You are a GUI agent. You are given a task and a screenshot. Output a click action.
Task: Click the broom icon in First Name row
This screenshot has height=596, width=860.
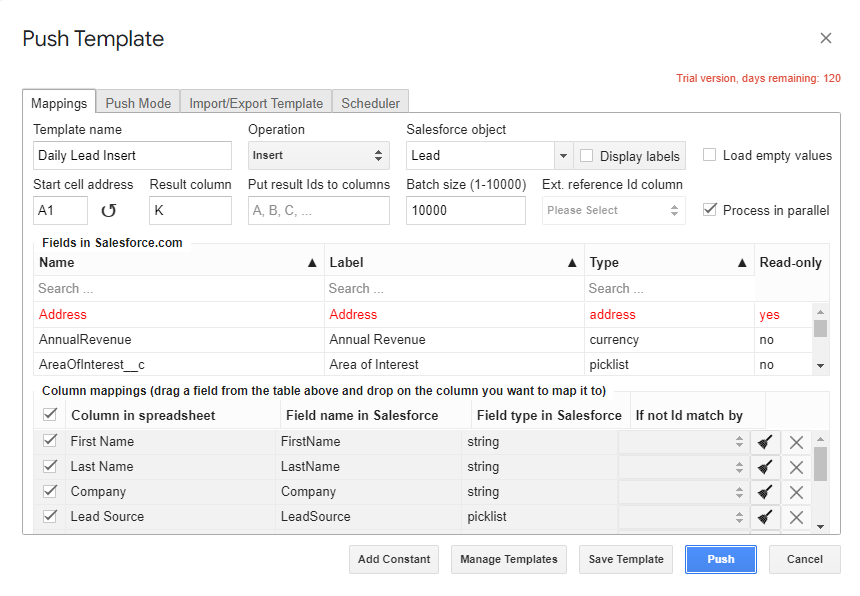(x=764, y=442)
